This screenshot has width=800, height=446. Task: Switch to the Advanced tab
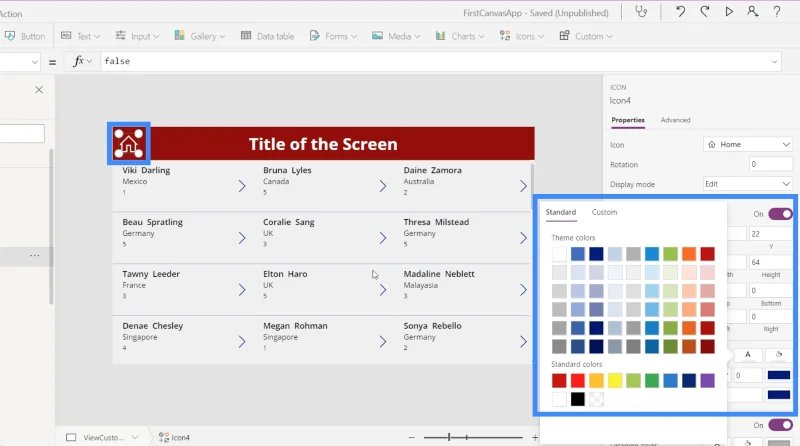675,120
